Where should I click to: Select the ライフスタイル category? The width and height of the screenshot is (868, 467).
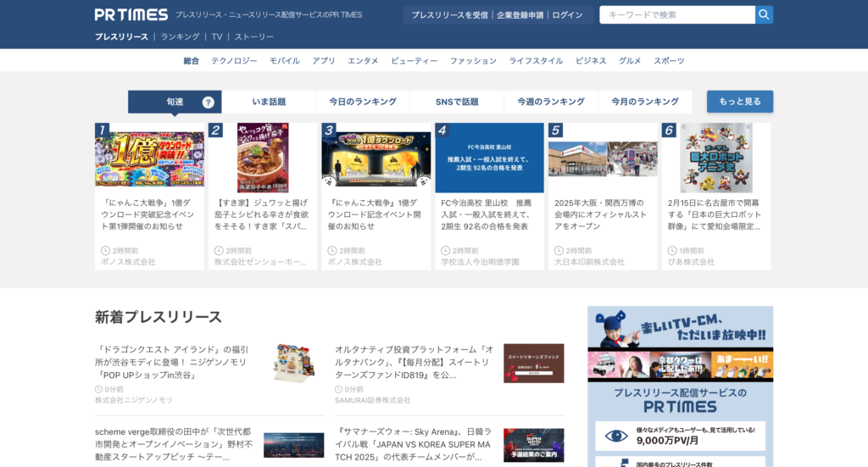[x=536, y=61]
